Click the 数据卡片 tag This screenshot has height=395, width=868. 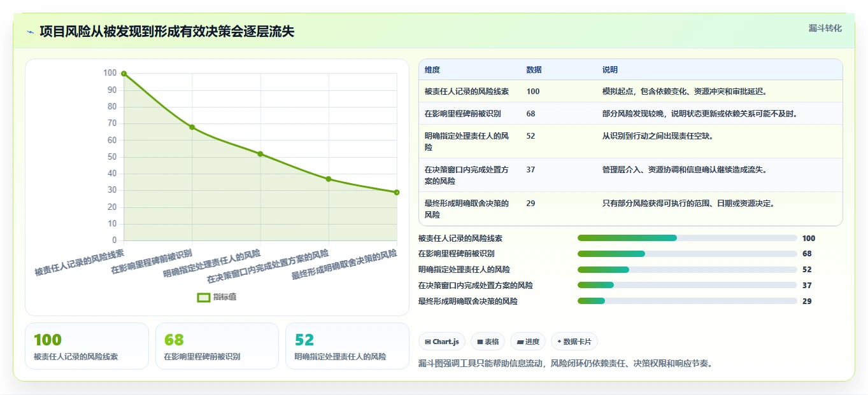pyautogui.click(x=574, y=342)
